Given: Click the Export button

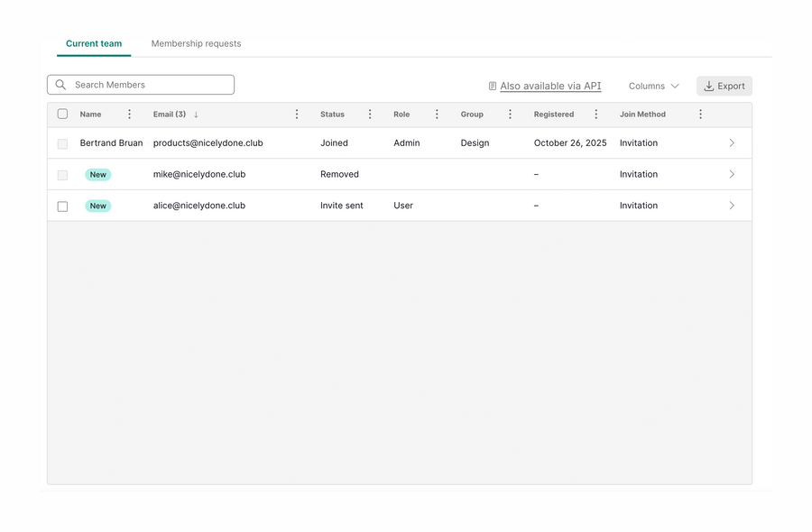Looking at the screenshot, I should point(724,86).
